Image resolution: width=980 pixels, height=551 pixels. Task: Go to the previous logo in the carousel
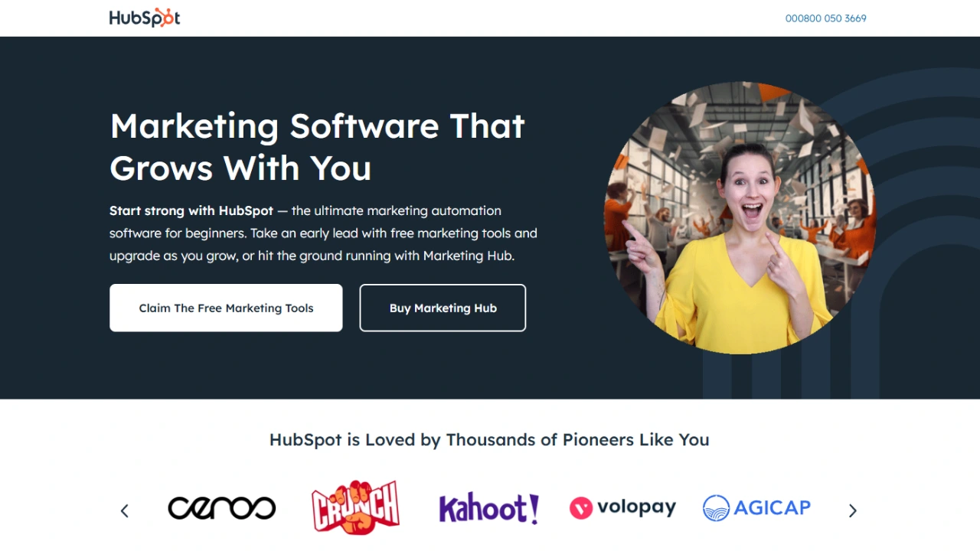(x=125, y=511)
